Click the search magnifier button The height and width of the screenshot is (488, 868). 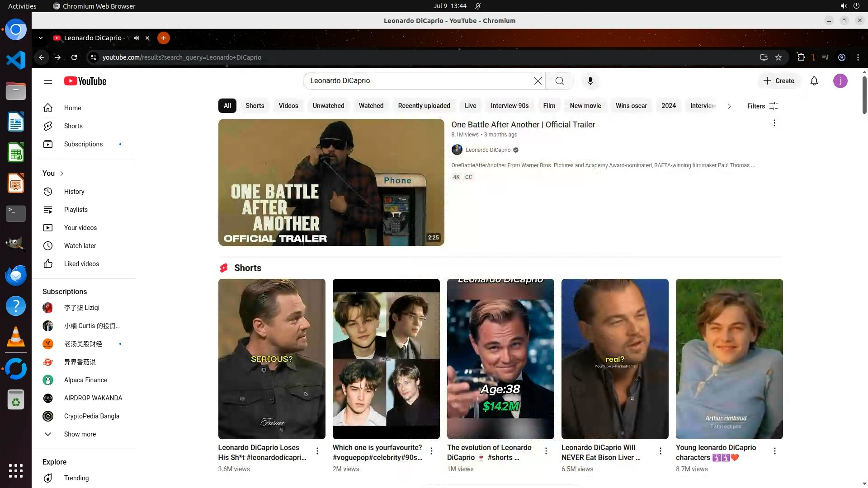tap(559, 81)
